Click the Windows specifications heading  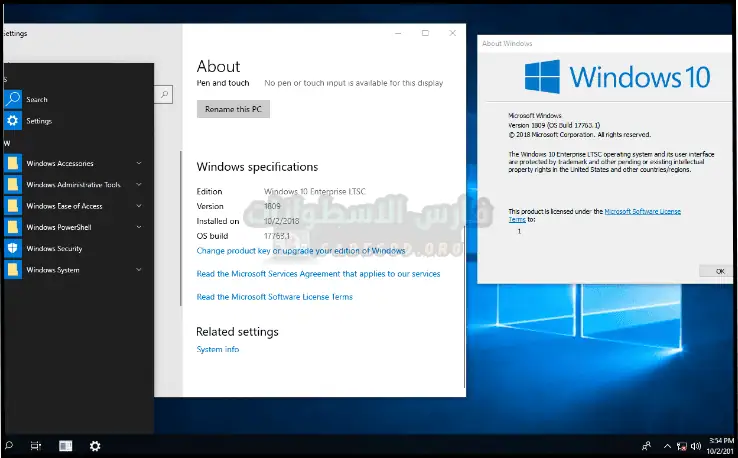pos(257,167)
